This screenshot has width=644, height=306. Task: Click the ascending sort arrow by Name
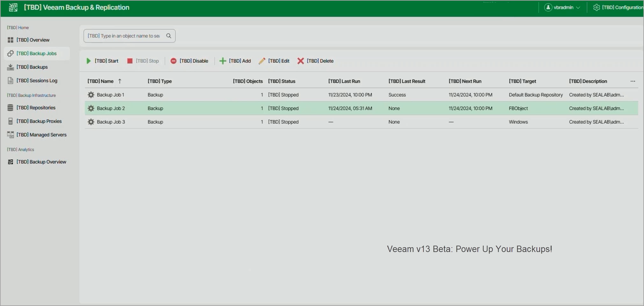pos(120,81)
